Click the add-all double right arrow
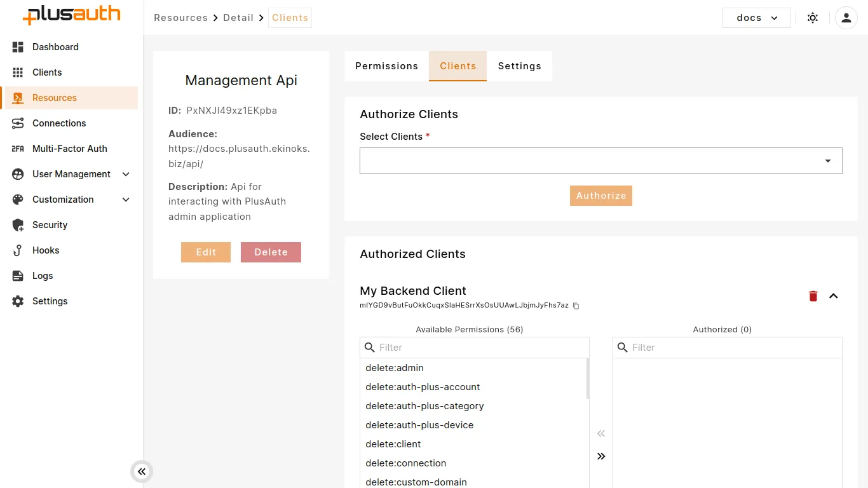This screenshot has width=868, height=488. [x=601, y=456]
